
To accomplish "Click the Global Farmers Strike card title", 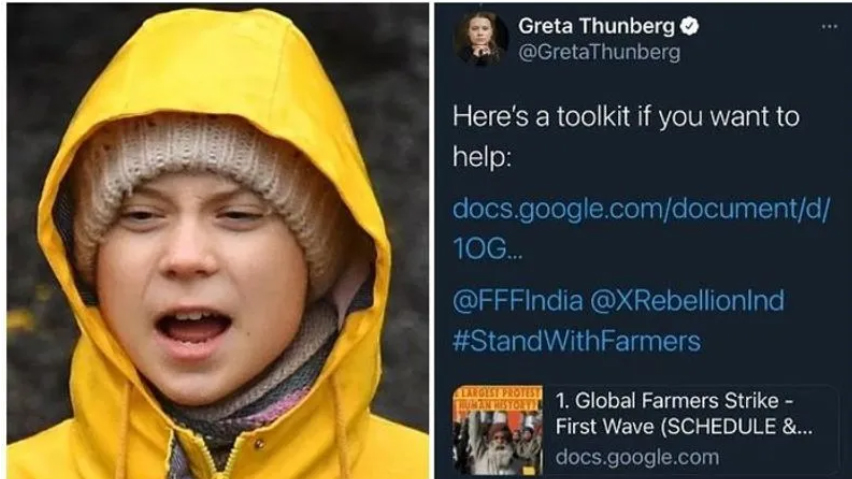I will 674,401.
